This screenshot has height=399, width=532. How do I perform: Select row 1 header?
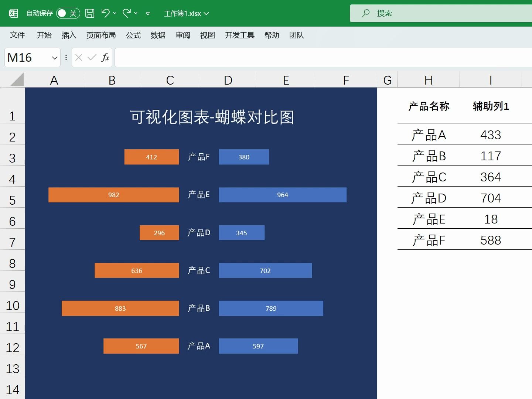pos(12,105)
